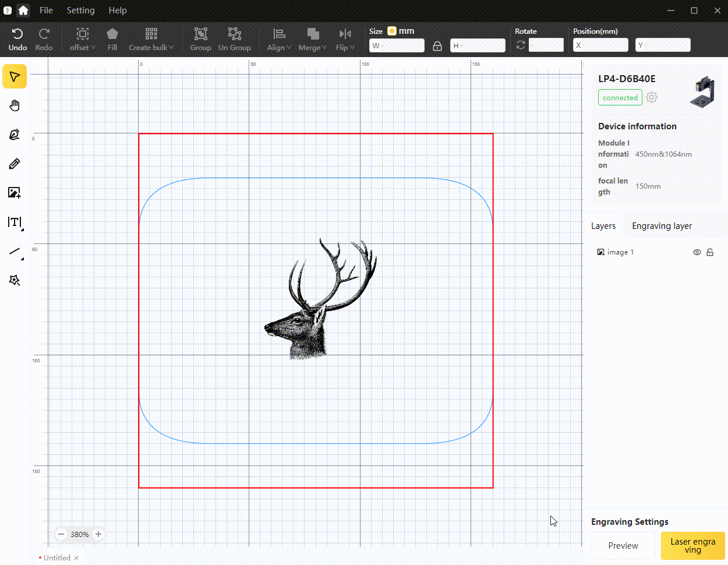Click the AI magic star tool

point(15,281)
